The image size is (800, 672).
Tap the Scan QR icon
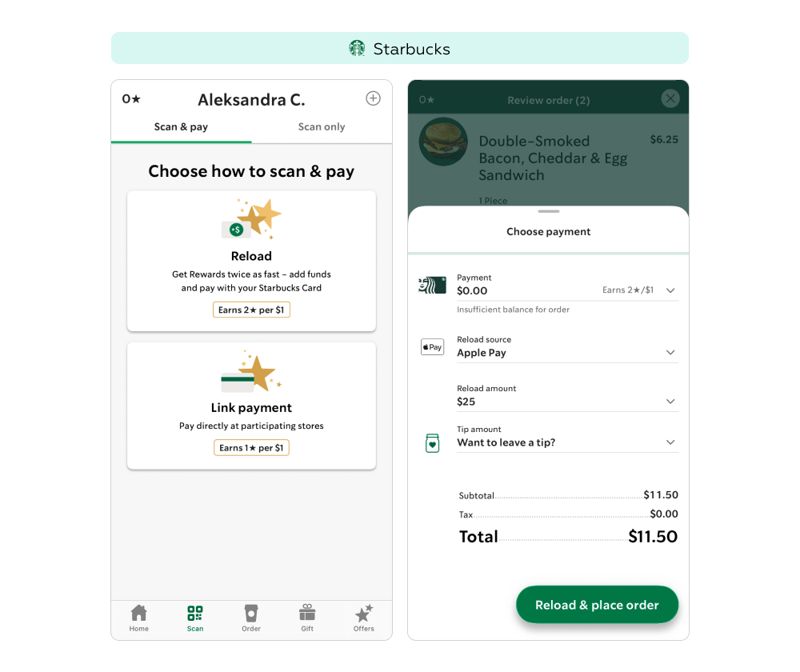[195, 613]
